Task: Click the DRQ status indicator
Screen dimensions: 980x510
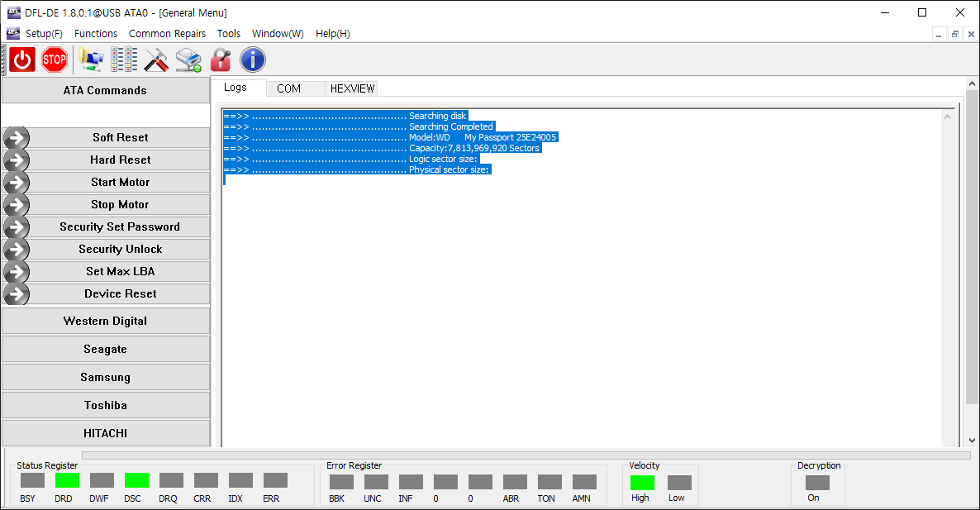Action: [x=171, y=480]
